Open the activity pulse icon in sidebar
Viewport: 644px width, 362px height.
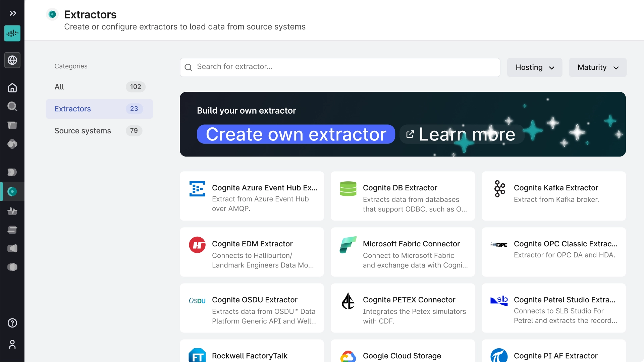point(12,211)
